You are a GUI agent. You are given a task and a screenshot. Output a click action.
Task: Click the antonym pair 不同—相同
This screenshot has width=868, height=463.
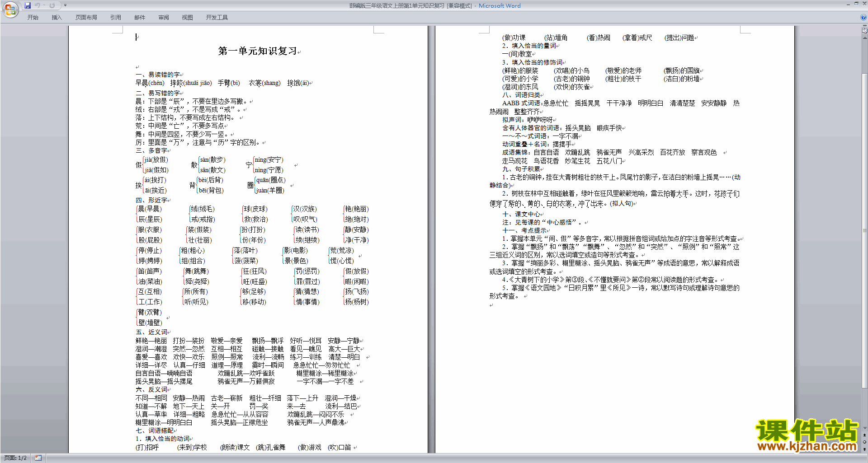tap(151, 398)
